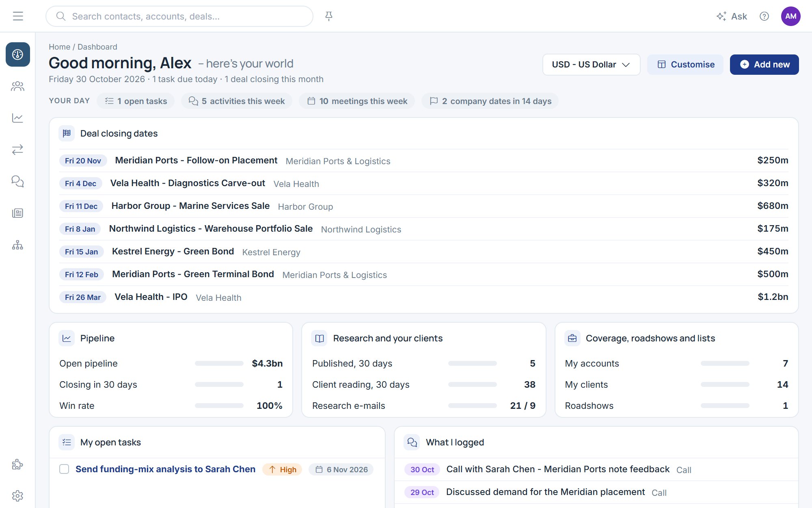The image size is (812, 508).
Task: Click the Customise button
Action: pyautogui.click(x=685, y=65)
